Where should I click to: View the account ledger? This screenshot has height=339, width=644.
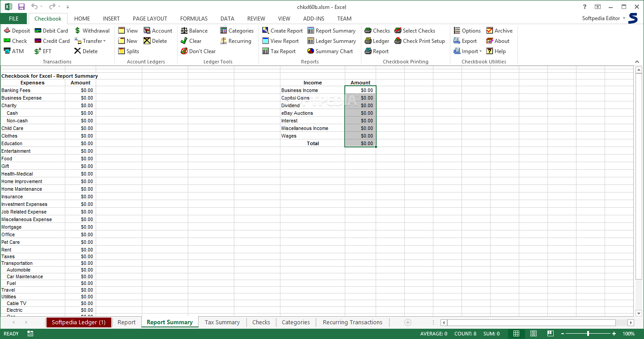click(128, 31)
